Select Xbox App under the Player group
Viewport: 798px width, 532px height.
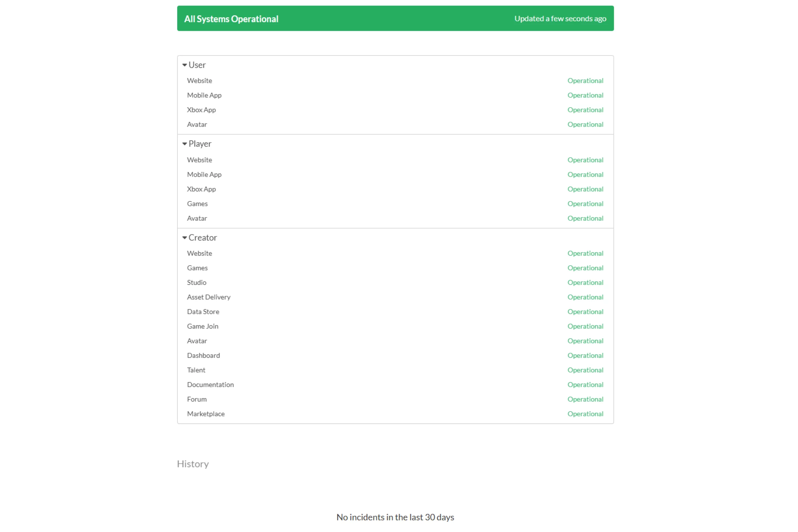click(201, 189)
